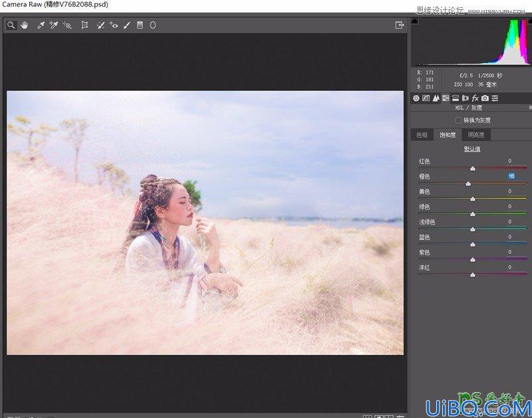Click the HSL / 灰度 panel title

(x=468, y=108)
